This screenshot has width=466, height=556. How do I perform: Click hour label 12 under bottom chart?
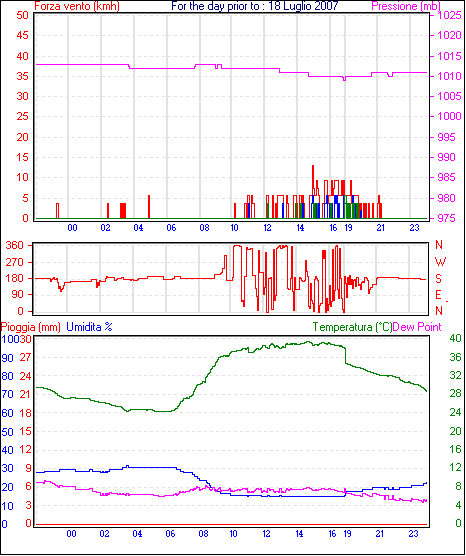point(266,534)
